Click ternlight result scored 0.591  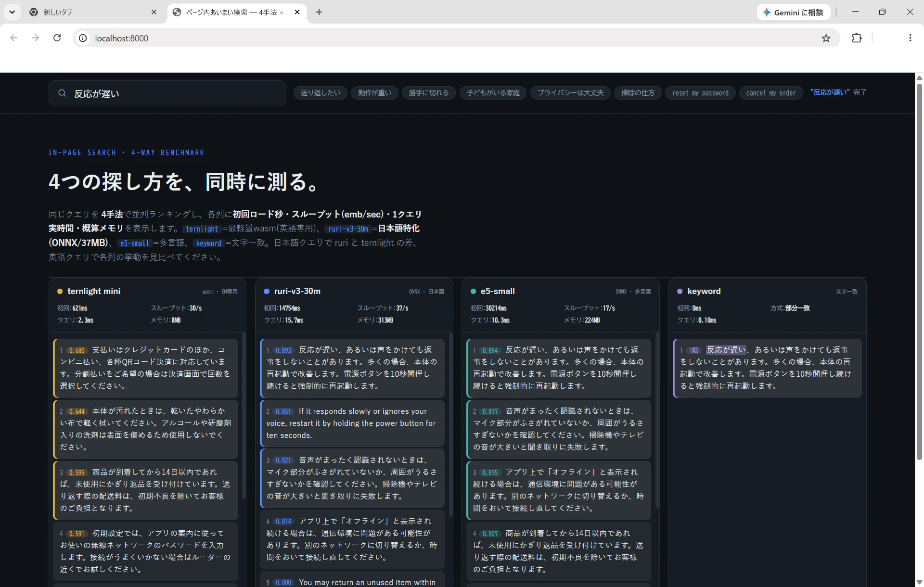point(146,551)
